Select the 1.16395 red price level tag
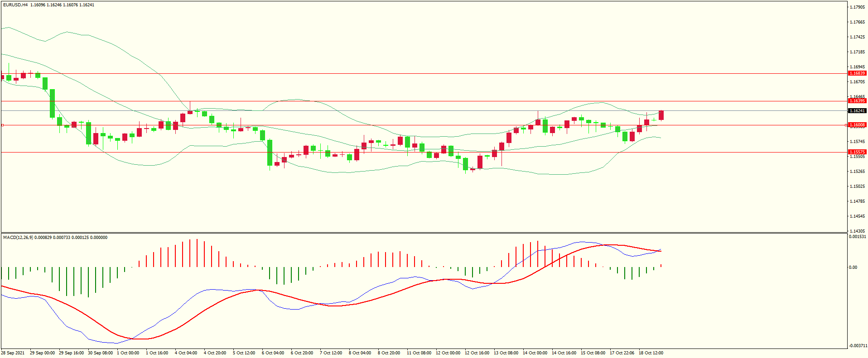This screenshot has height=358, width=868. (857, 101)
